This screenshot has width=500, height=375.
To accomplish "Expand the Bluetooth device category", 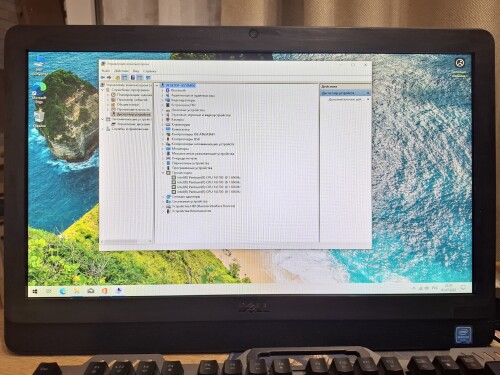I will tap(163, 90).
